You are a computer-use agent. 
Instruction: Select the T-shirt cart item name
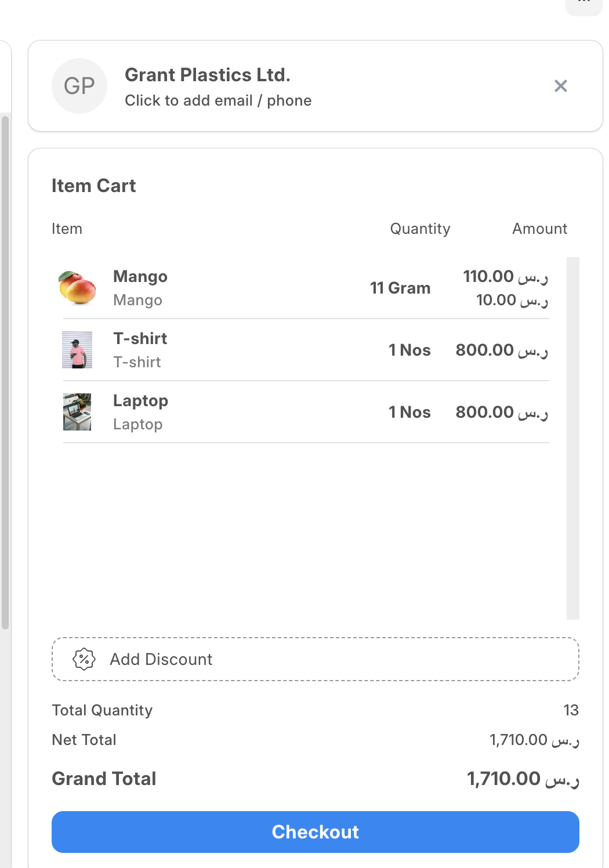(140, 339)
